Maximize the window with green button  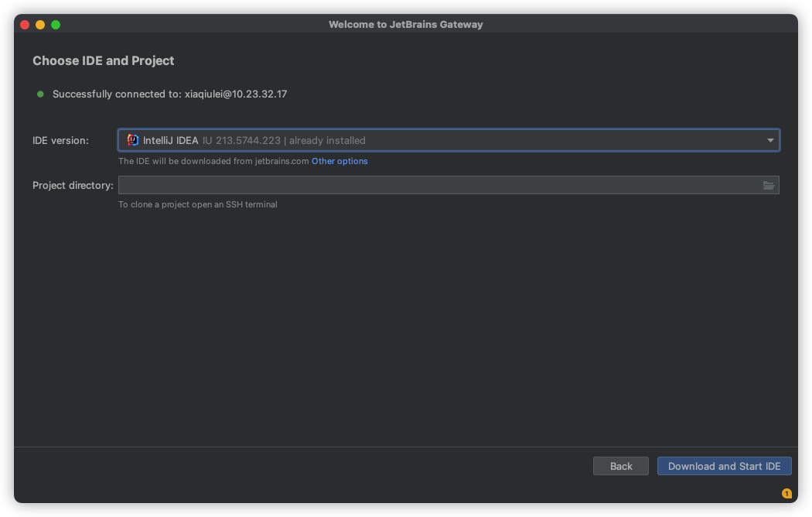pos(56,24)
